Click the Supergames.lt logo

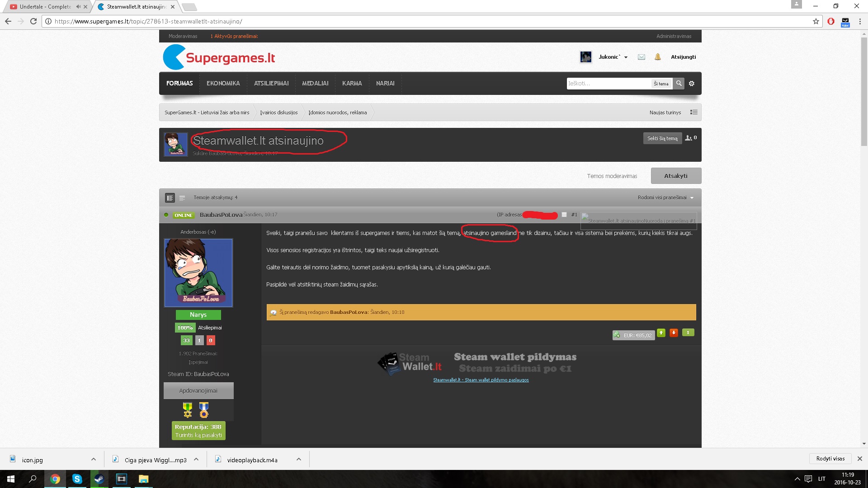coord(219,57)
